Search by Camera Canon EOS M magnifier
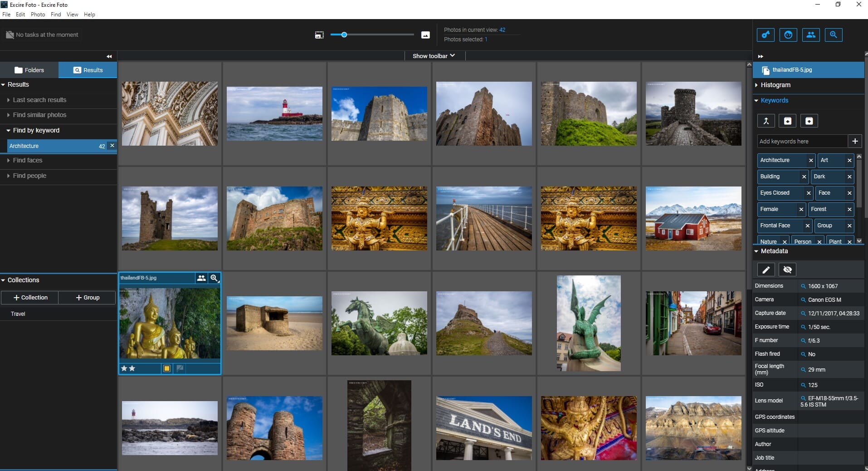This screenshot has height=471, width=868. [x=803, y=300]
